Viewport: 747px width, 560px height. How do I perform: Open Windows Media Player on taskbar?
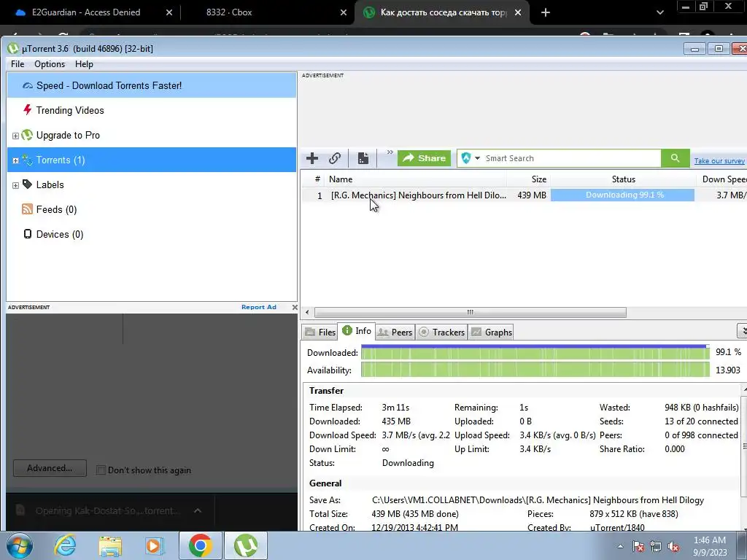tap(154, 545)
